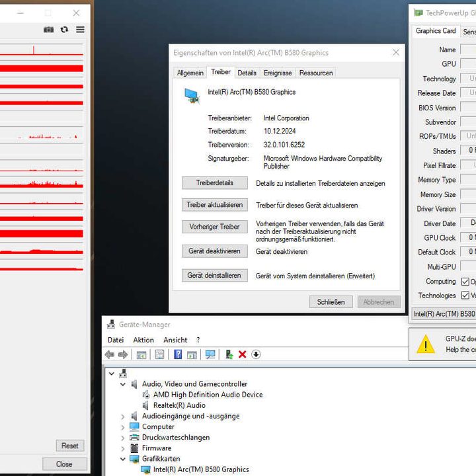Open the Ansicht menu
The height and width of the screenshot is (476, 476).
click(175, 340)
